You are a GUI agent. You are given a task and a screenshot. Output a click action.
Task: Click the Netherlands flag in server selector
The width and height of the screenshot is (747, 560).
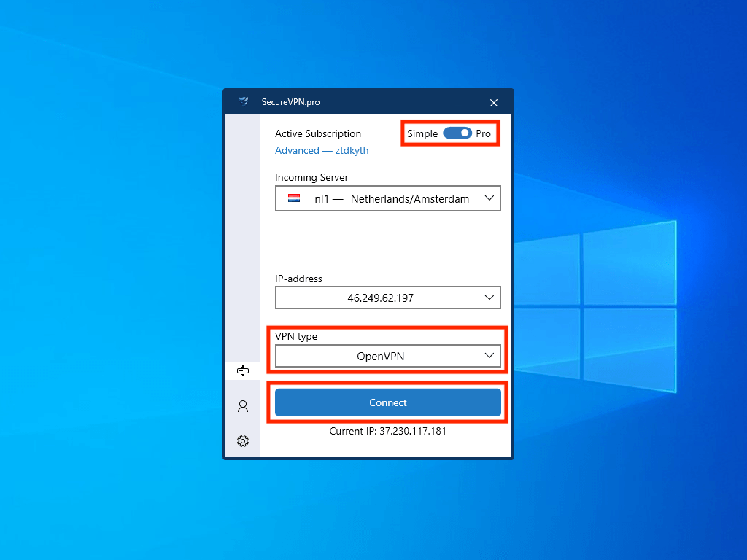point(294,198)
